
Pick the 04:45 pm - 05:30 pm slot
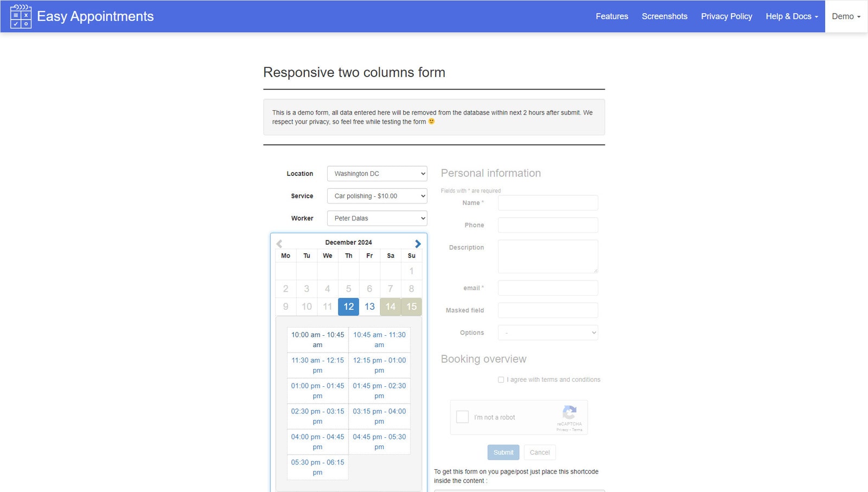[x=379, y=442]
